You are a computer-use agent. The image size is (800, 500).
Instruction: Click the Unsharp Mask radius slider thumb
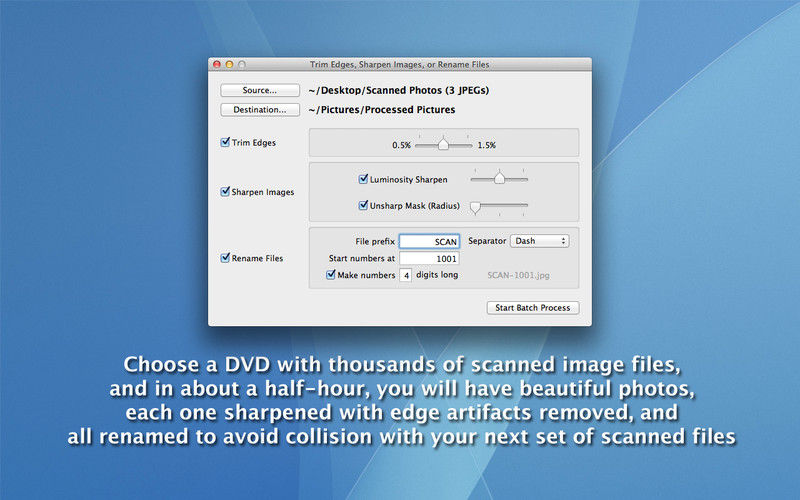pos(476,207)
